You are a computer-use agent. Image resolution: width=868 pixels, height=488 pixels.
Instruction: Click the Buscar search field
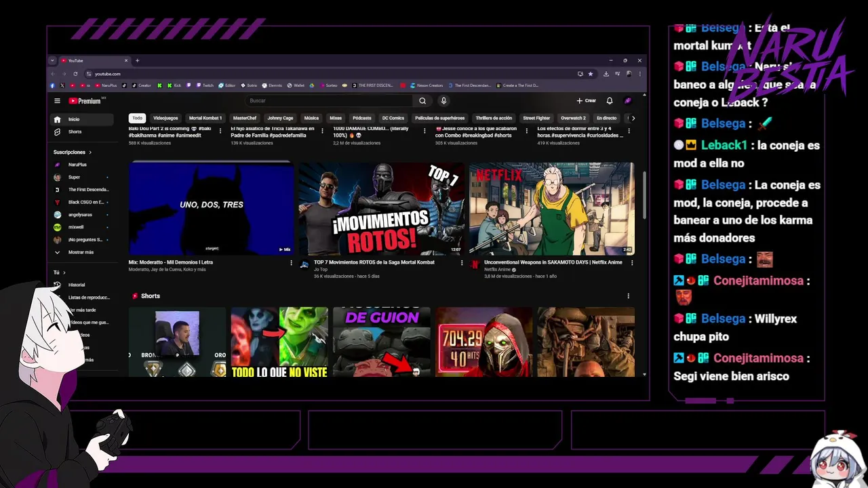pyautogui.click(x=328, y=101)
